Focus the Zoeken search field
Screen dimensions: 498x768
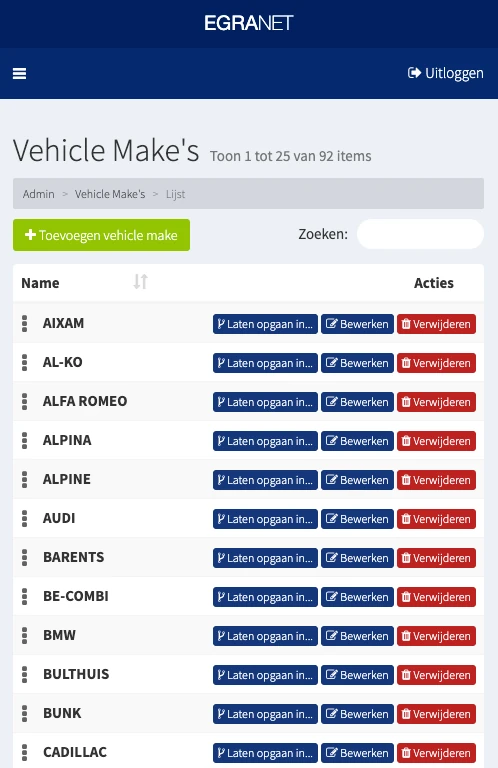click(420, 234)
